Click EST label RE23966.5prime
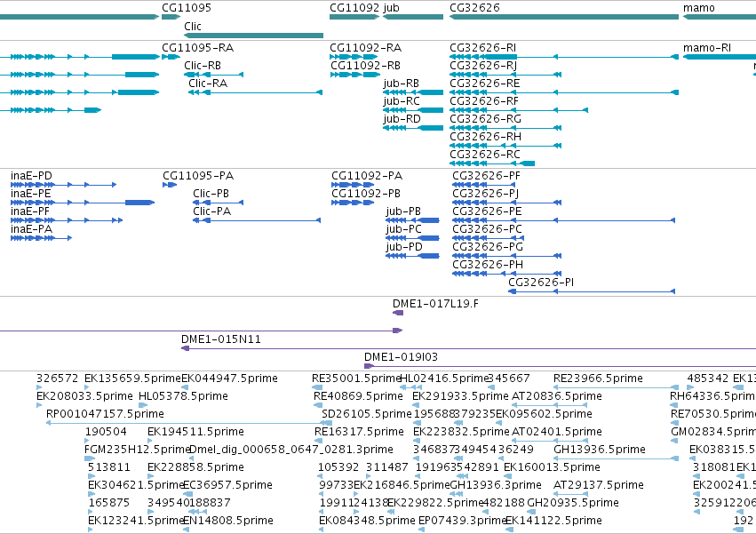This screenshot has height=534, width=756. point(598,379)
